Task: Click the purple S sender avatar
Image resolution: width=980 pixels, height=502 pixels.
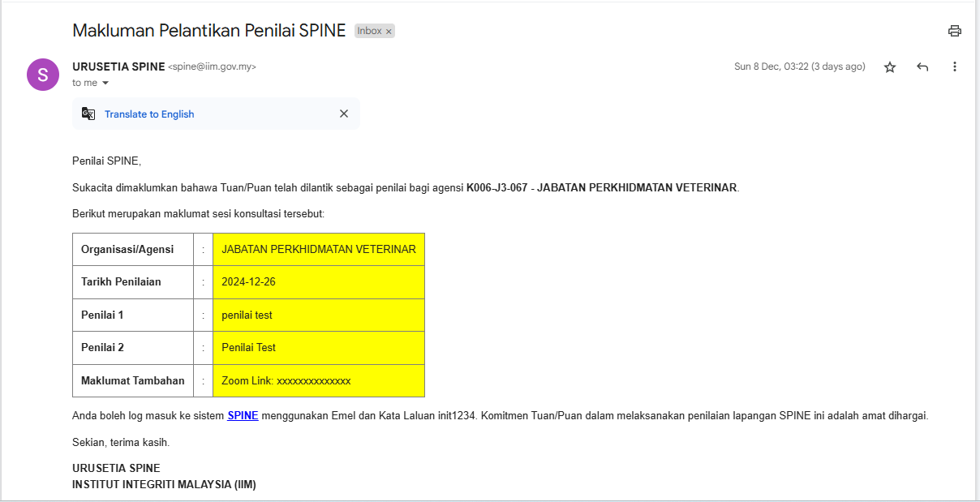Action: coord(43,75)
